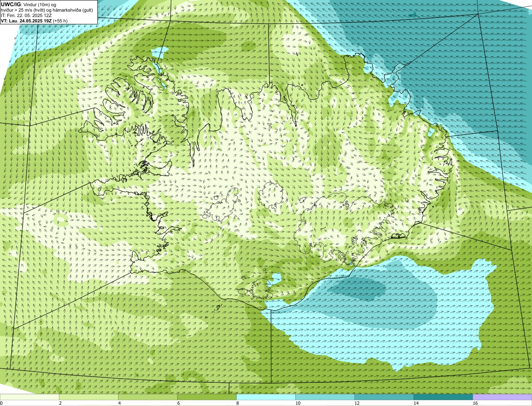Click the scale label "16"
Image resolution: width=532 pixels, height=406 pixels.
(475, 403)
